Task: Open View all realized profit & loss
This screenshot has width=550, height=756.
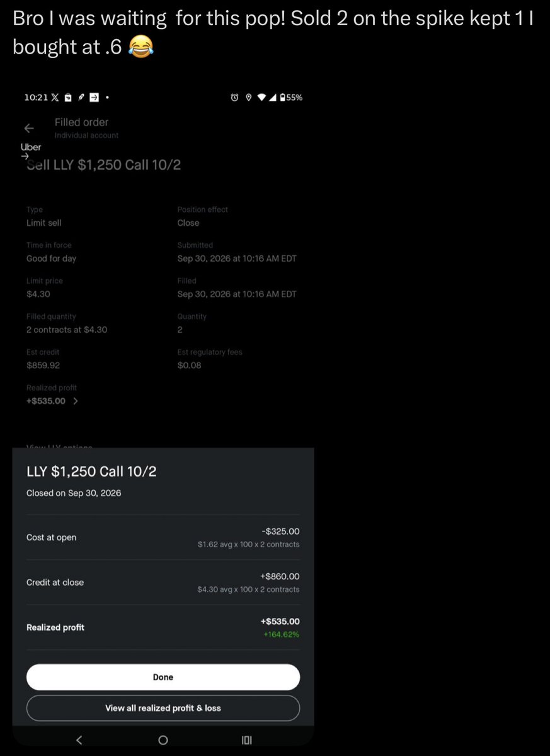Action: [163, 708]
